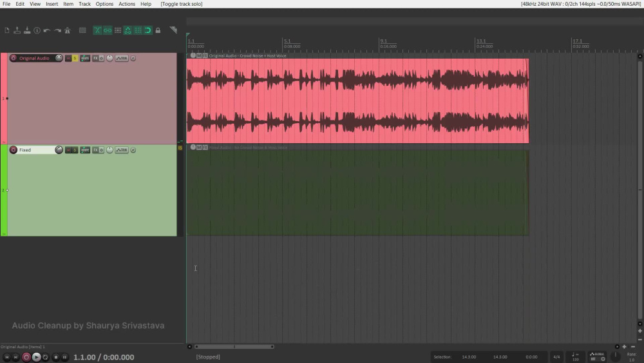The height and width of the screenshot is (363, 644).
Task: Open envelope trim menu on Fixed track
Action: click(122, 150)
